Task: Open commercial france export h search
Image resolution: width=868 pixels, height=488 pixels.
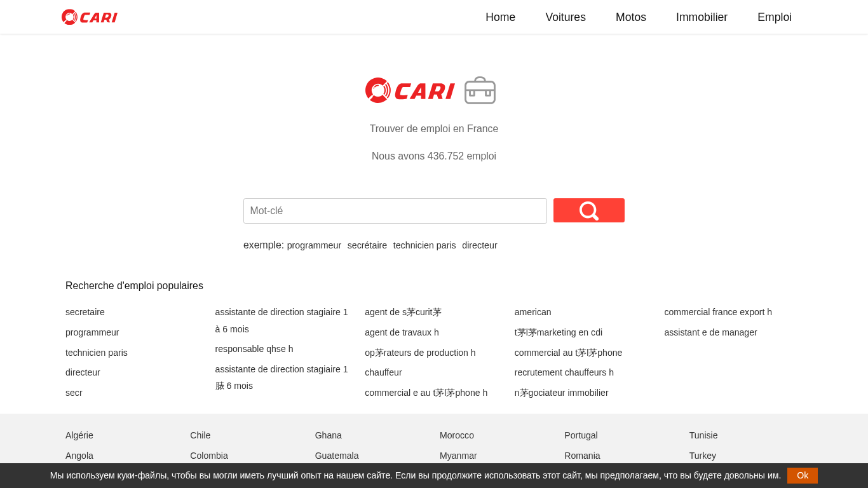Action: point(718,312)
